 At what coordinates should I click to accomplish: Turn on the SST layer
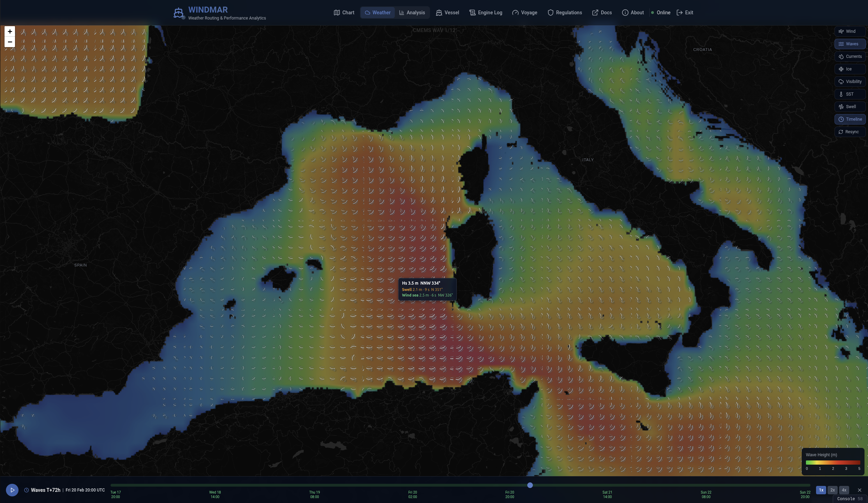pos(850,94)
